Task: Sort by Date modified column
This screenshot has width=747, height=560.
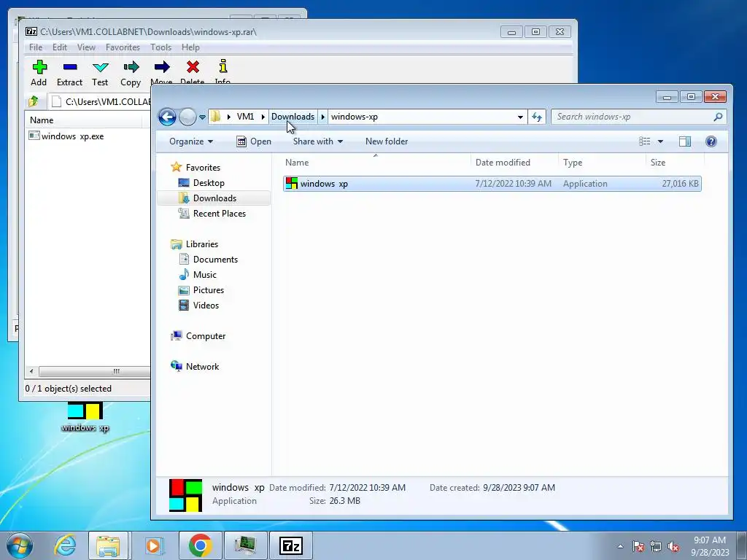Action: pyautogui.click(x=514, y=163)
